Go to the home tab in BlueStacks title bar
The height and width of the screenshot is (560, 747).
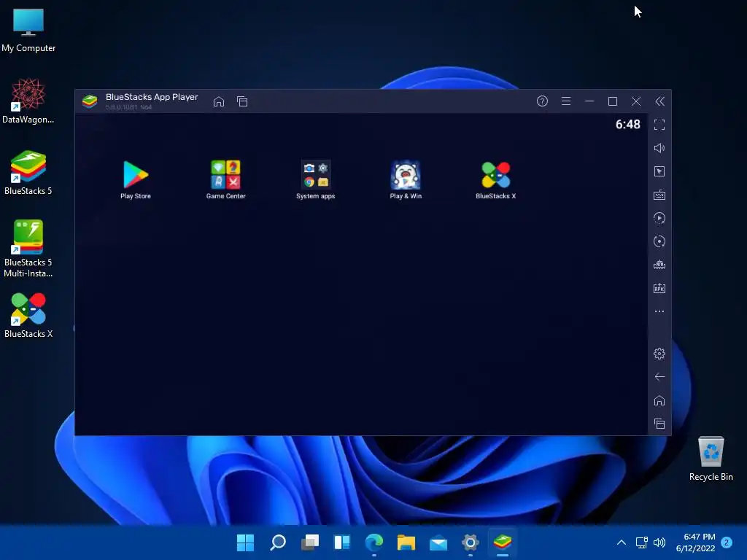(x=219, y=101)
